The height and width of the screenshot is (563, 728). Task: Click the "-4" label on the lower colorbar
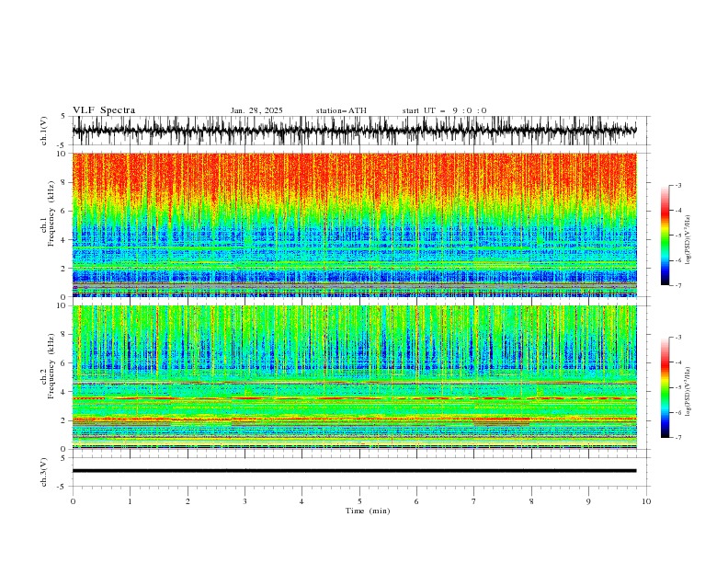pos(677,362)
